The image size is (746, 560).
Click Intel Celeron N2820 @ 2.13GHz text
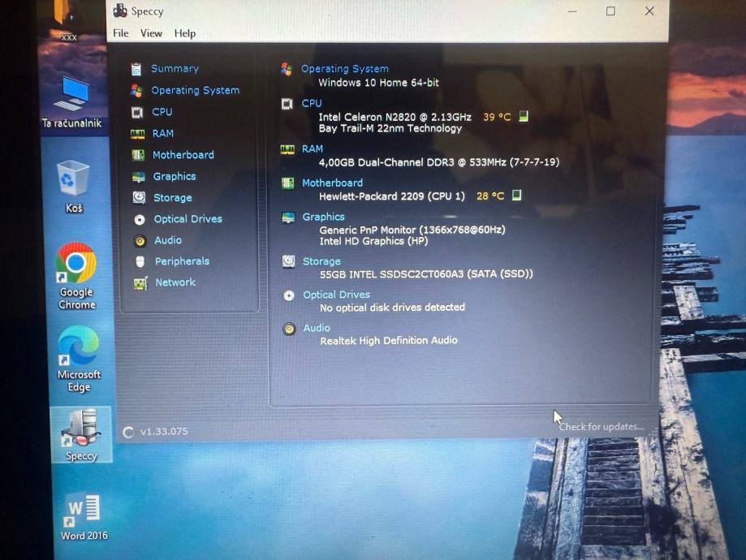click(395, 117)
